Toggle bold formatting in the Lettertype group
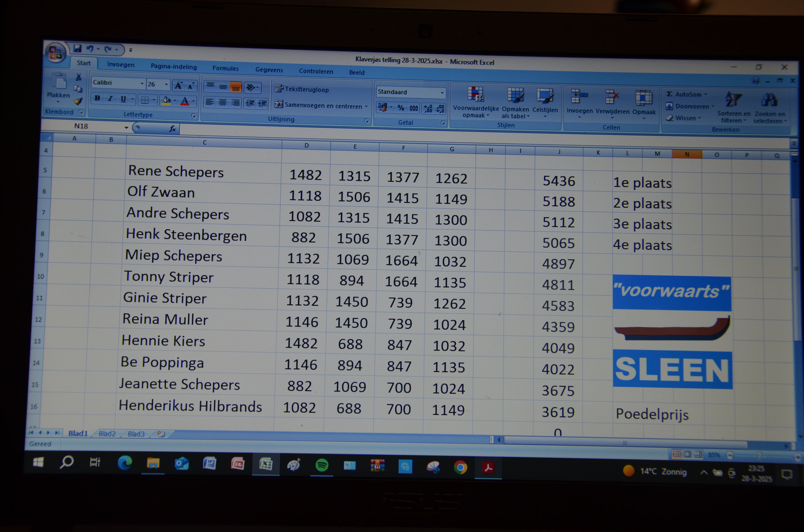This screenshot has height=532, width=804. (x=97, y=99)
